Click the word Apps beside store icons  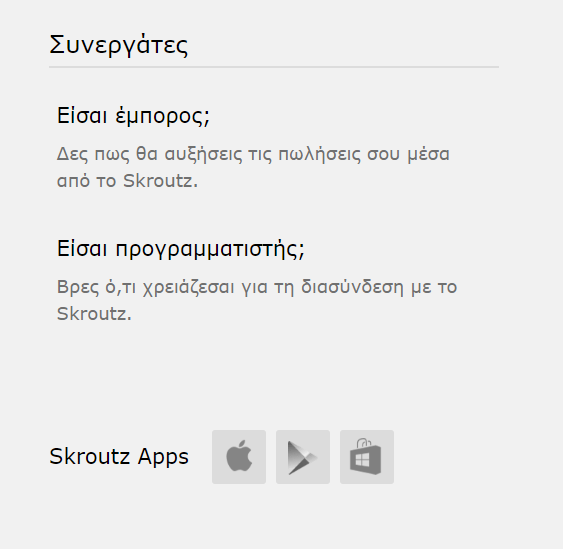[163, 457]
